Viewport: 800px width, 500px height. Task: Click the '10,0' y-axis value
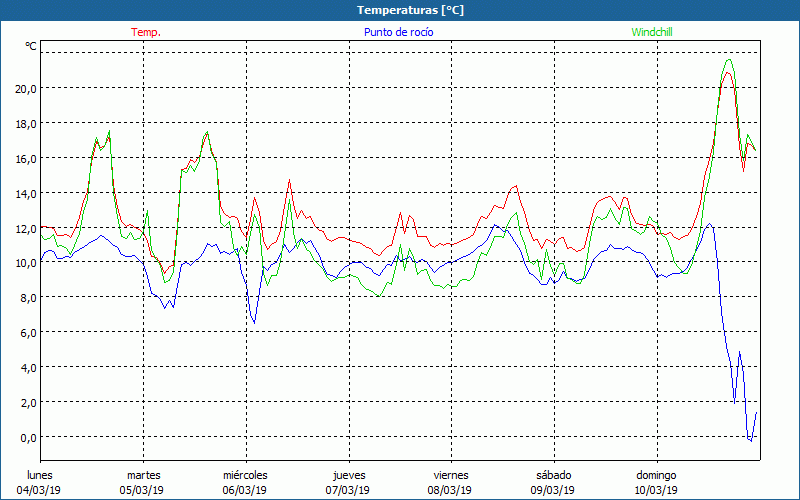click(x=26, y=263)
